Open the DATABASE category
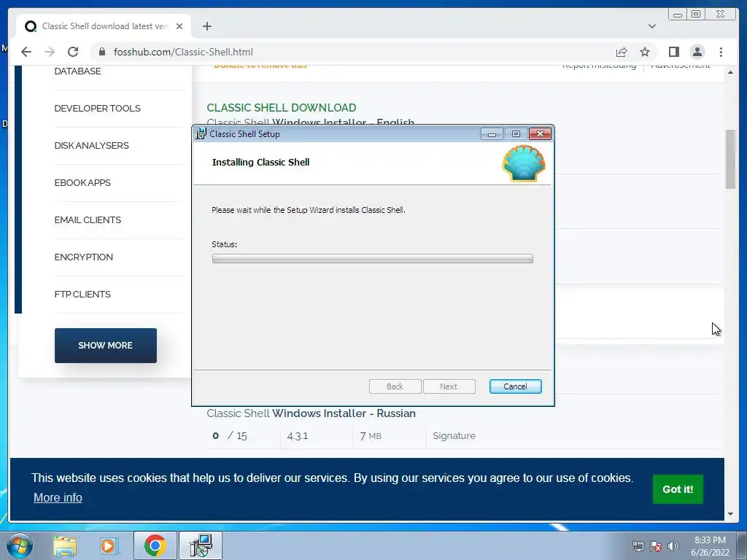The height and width of the screenshot is (560, 747). (x=77, y=71)
